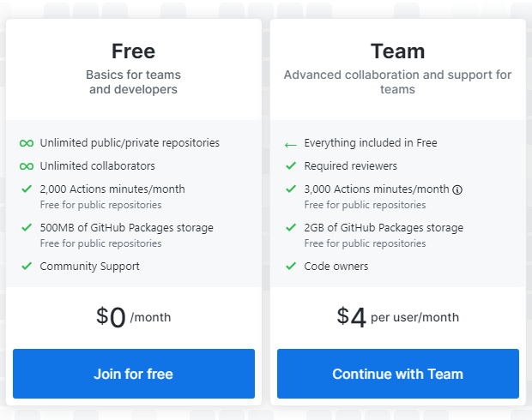The width and height of the screenshot is (532, 420).
Task: Click infinity icon next to Unlimited public/private repositories
Action: [x=27, y=143]
